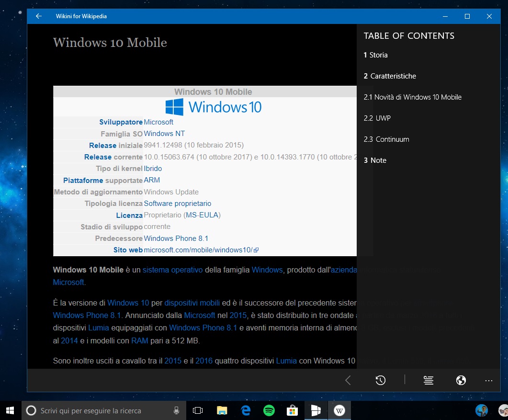Open Microsoft Store from the taskbar

pos(292,410)
